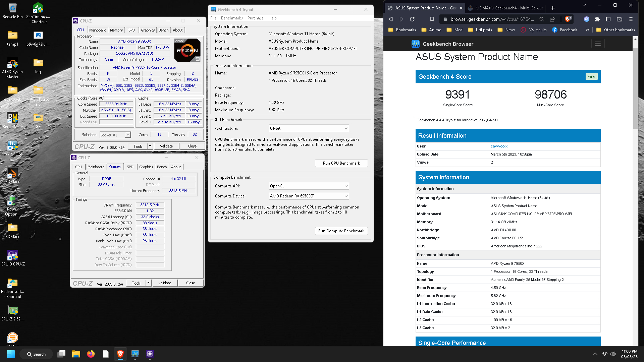Click the browser back arrow
The image size is (644, 362).
point(391,19)
